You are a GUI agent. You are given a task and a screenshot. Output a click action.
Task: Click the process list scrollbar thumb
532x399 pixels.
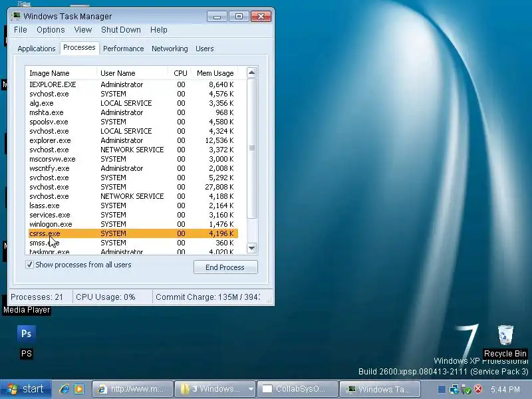point(252,148)
